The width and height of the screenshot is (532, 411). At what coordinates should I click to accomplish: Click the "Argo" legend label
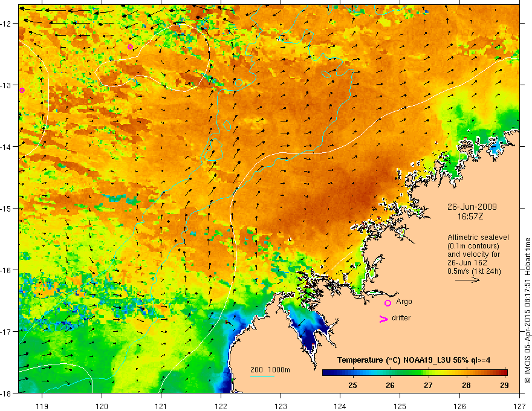(x=404, y=302)
